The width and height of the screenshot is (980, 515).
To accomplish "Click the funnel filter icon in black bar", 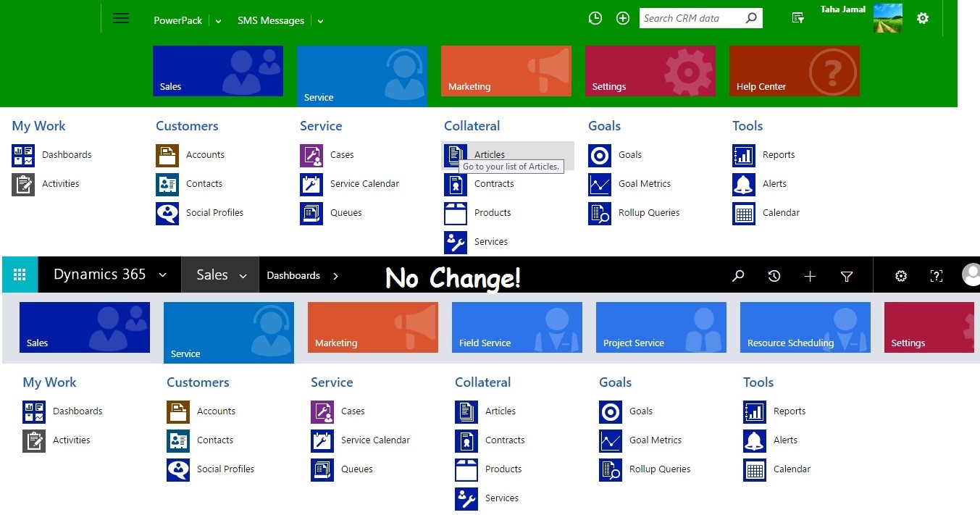I will pyautogui.click(x=846, y=276).
